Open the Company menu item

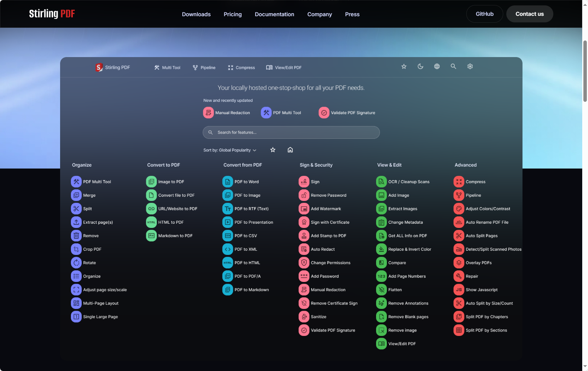click(319, 14)
